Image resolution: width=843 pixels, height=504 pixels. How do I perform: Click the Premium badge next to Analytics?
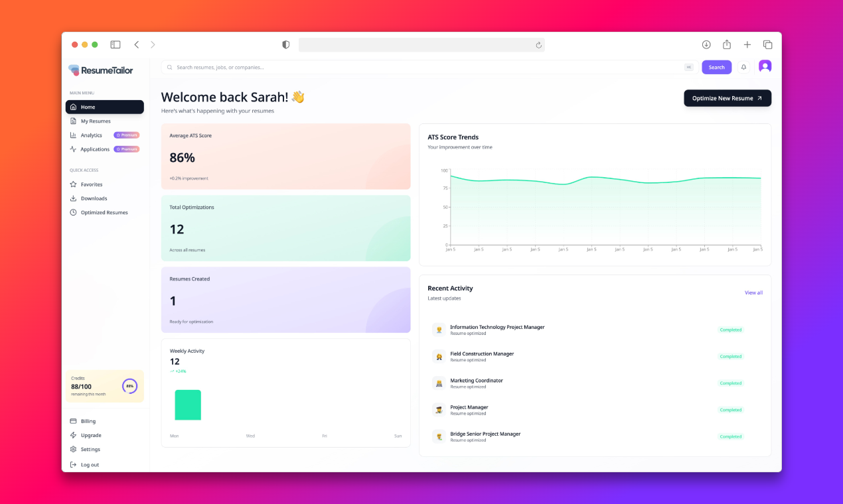[127, 135]
